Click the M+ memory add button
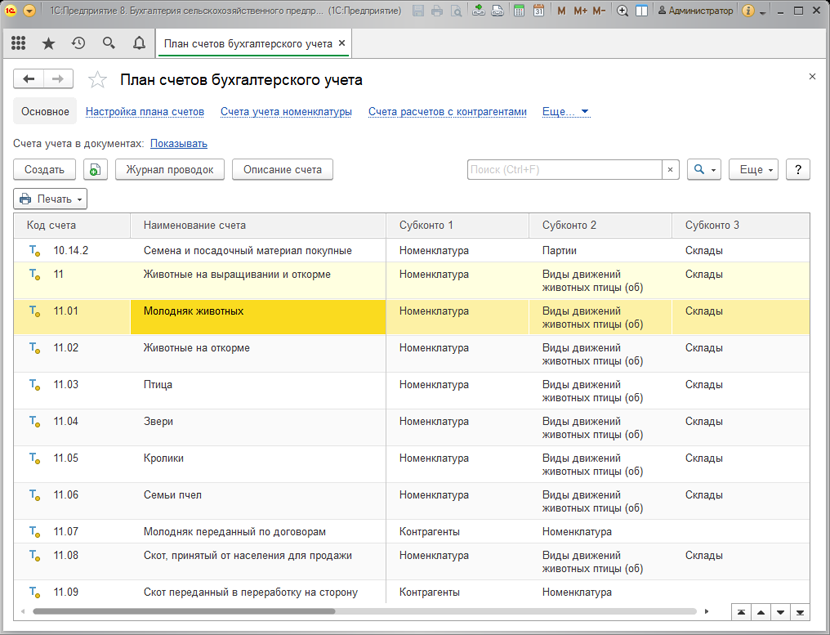Image resolution: width=830 pixels, height=635 pixels. [580, 11]
